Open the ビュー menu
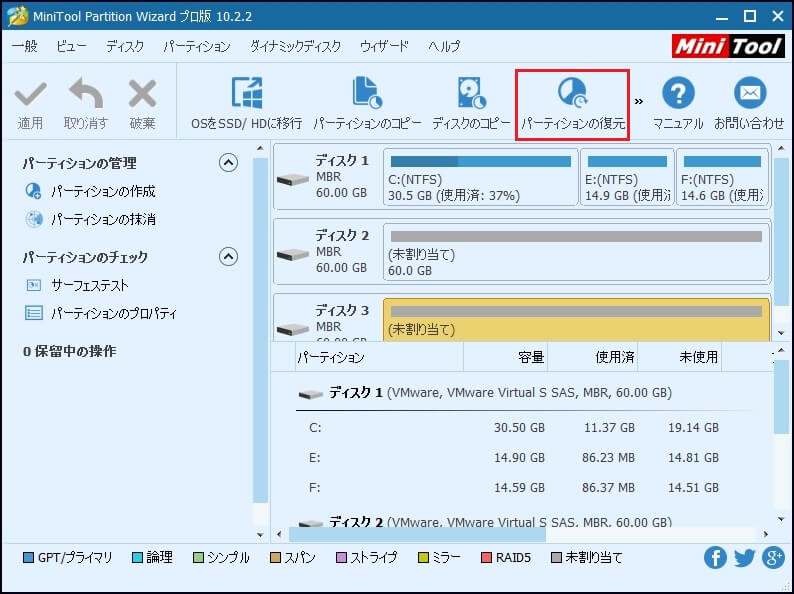The width and height of the screenshot is (794, 594). [71, 47]
